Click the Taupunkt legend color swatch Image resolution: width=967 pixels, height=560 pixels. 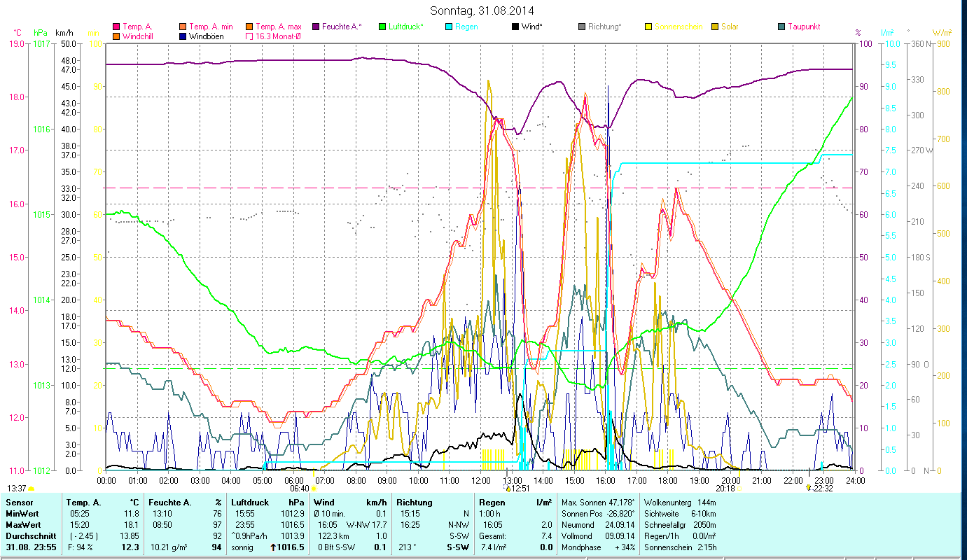point(781,27)
